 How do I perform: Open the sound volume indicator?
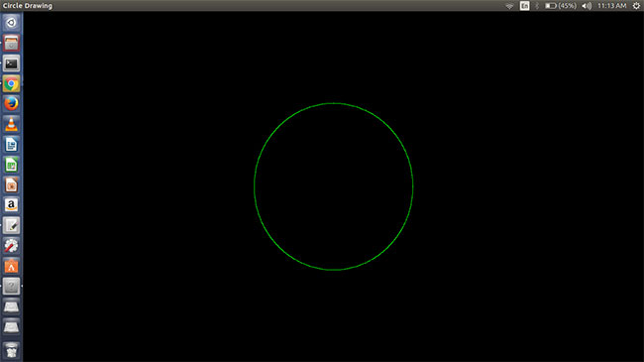coord(587,6)
